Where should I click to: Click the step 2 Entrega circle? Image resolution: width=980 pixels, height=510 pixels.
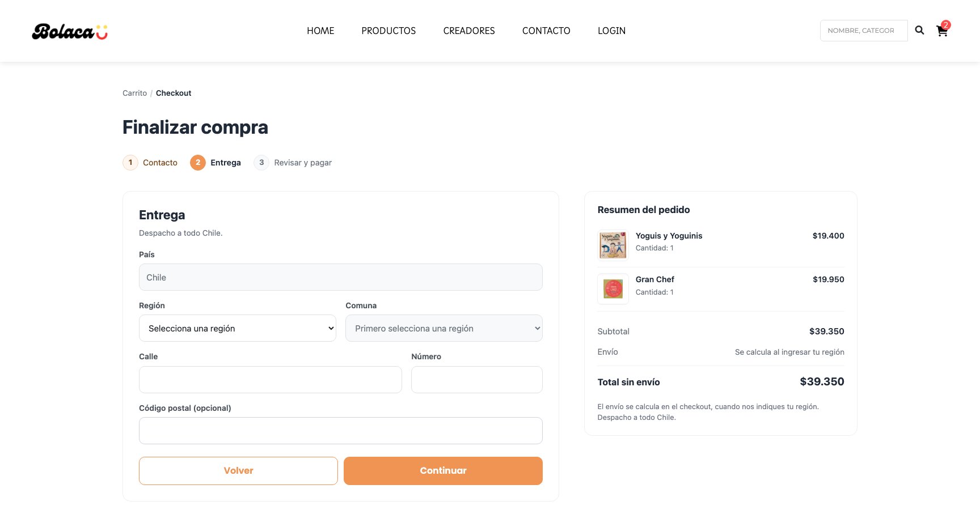(x=198, y=163)
